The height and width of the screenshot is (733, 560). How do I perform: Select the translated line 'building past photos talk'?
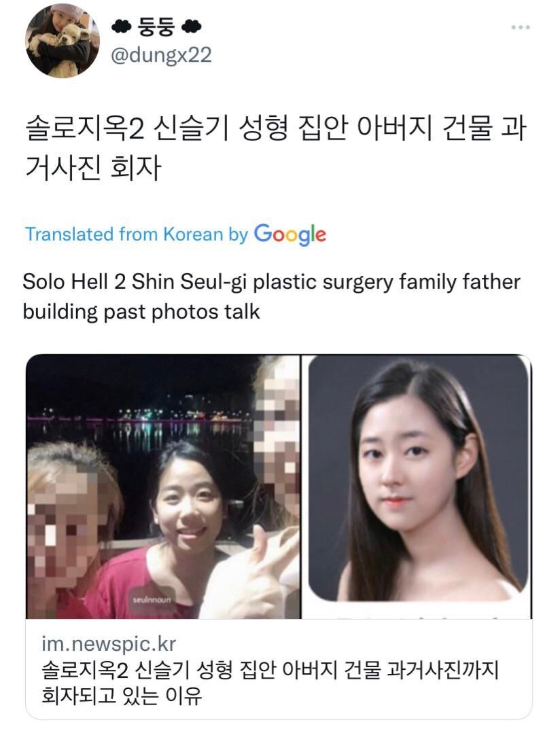tap(141, 312)
